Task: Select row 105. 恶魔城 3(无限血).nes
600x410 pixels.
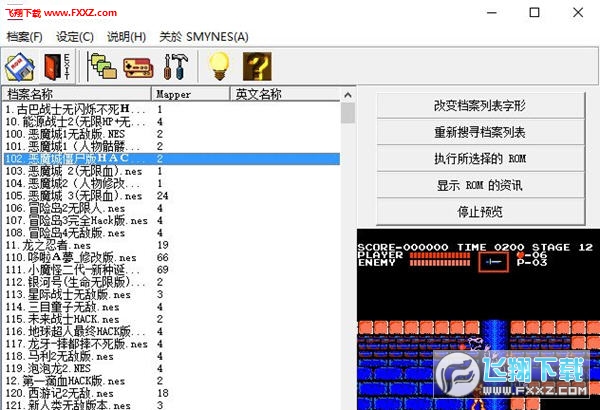Action: pos(171,196)
